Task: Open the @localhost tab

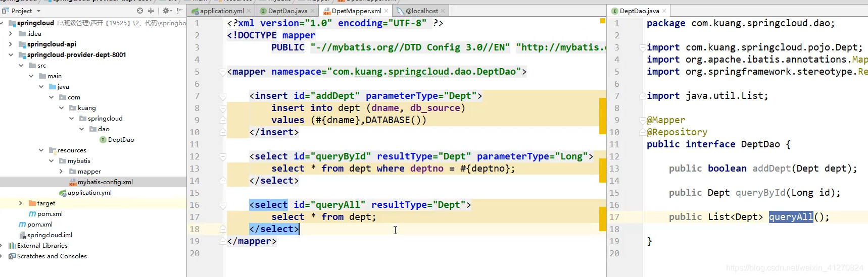Action: click(x=422, y=11)
